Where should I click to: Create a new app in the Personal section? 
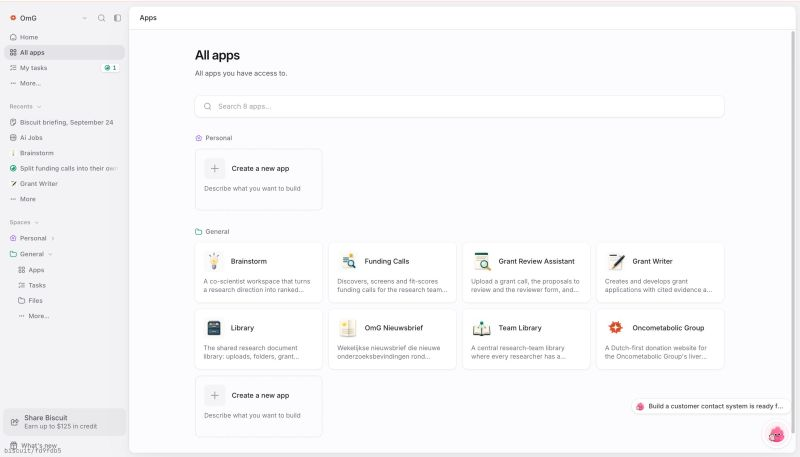click(259, 179)
